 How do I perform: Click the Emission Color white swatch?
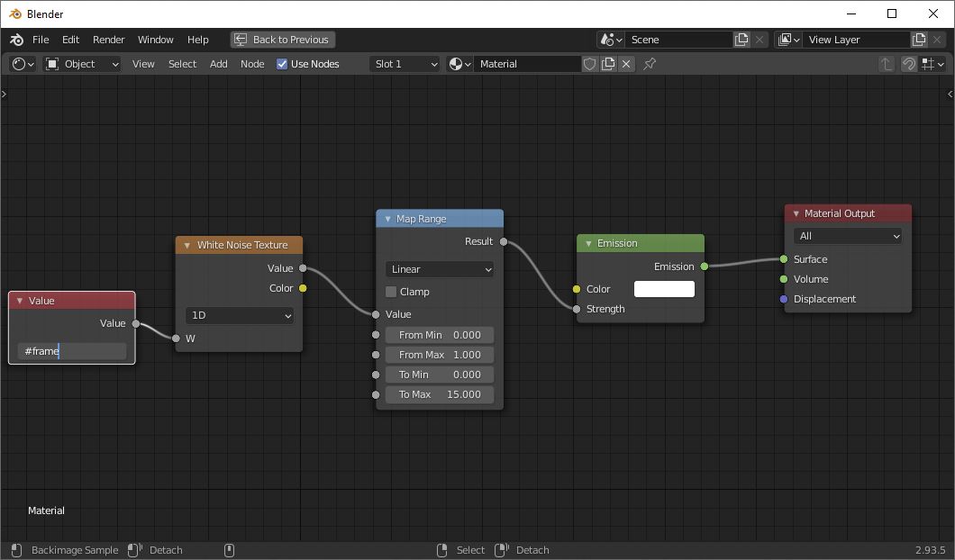[664, 289]
